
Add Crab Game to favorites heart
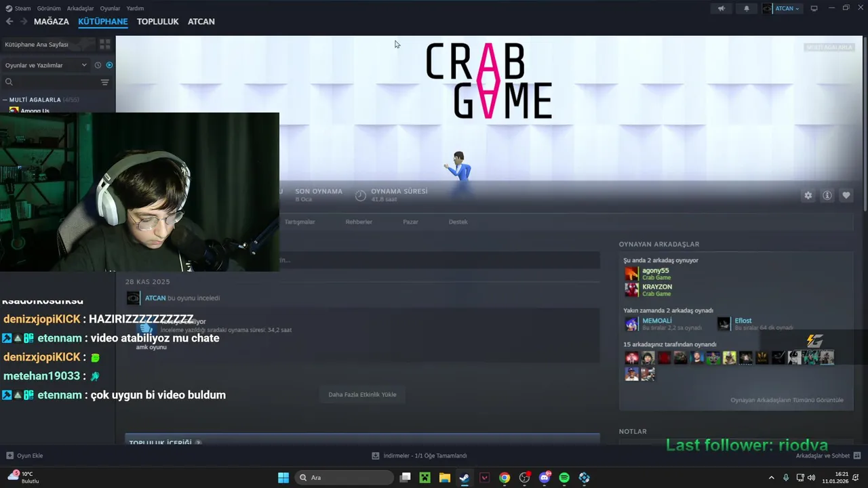846,195
